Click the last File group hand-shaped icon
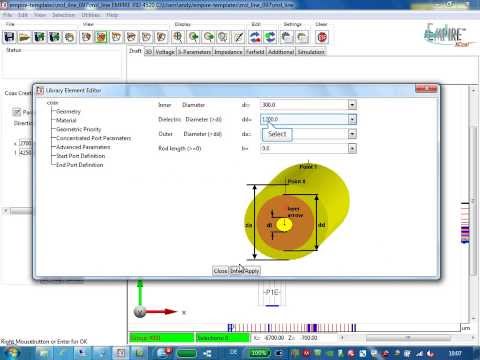The width and height of the screenshot is (480, 360). [x=70, y=37]
